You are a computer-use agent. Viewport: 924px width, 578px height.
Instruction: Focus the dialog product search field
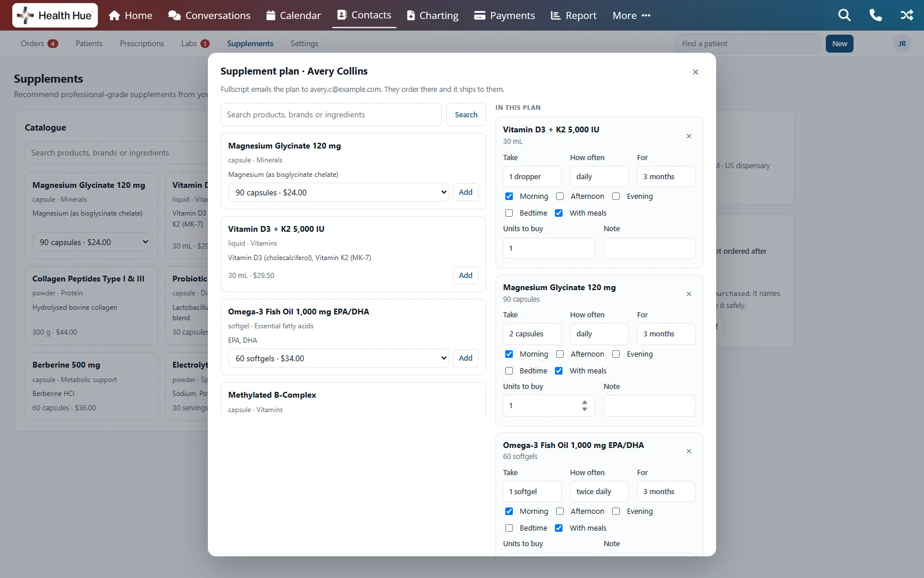click(x=331, y=115)
